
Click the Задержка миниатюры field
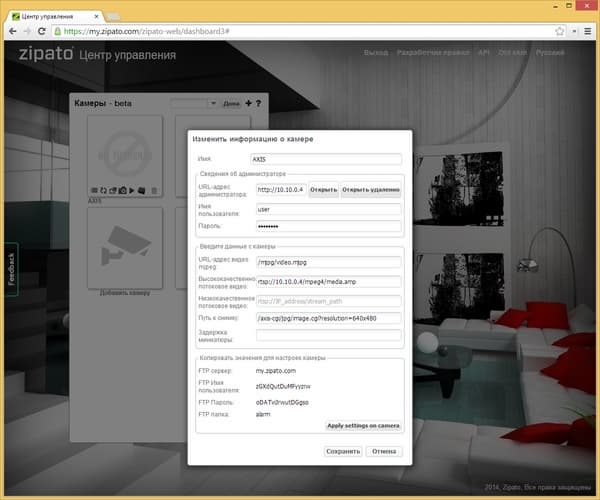(329, 335)
